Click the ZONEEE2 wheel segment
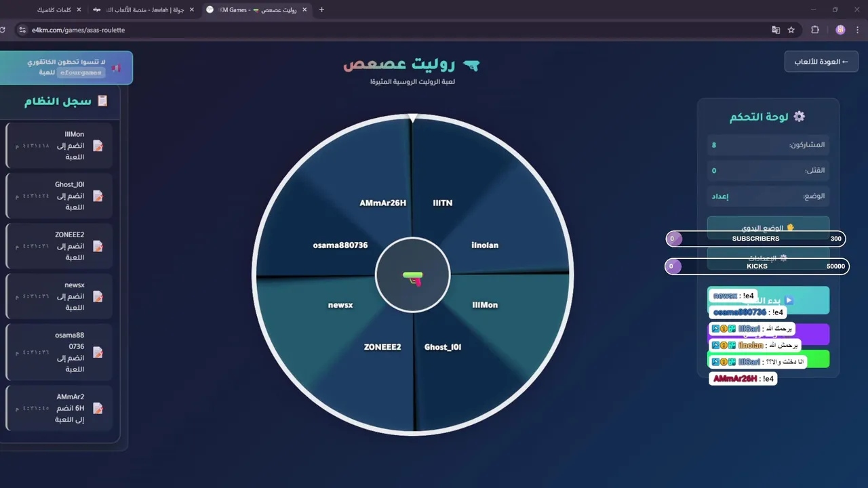The height and width of the screenshot is (488, 868). (x=382, y=347)
